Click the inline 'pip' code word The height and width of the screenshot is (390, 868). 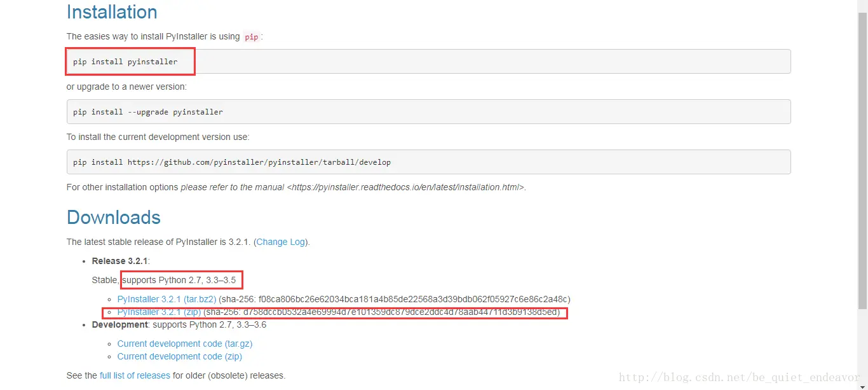pyautogui.click(x=252, y=37)
